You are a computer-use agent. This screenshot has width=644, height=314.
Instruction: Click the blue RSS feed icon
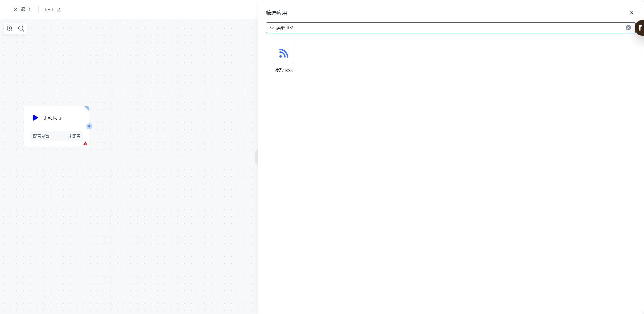283,53
